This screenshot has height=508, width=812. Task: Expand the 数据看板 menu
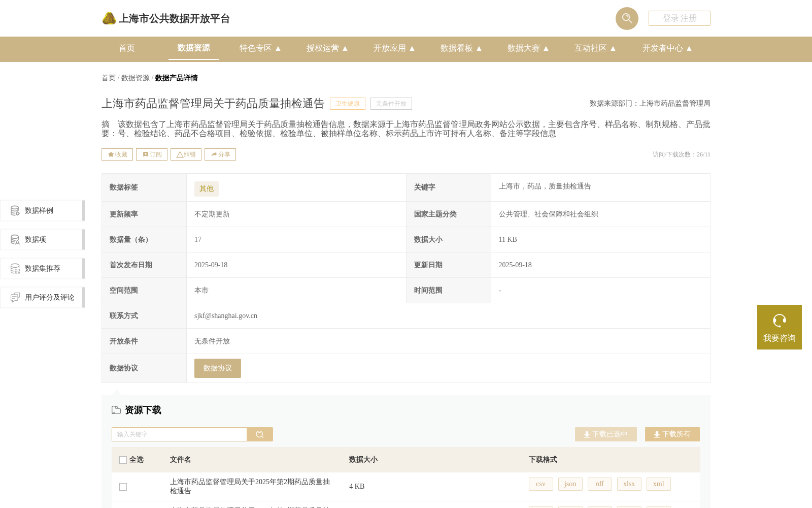coord(461,48)
